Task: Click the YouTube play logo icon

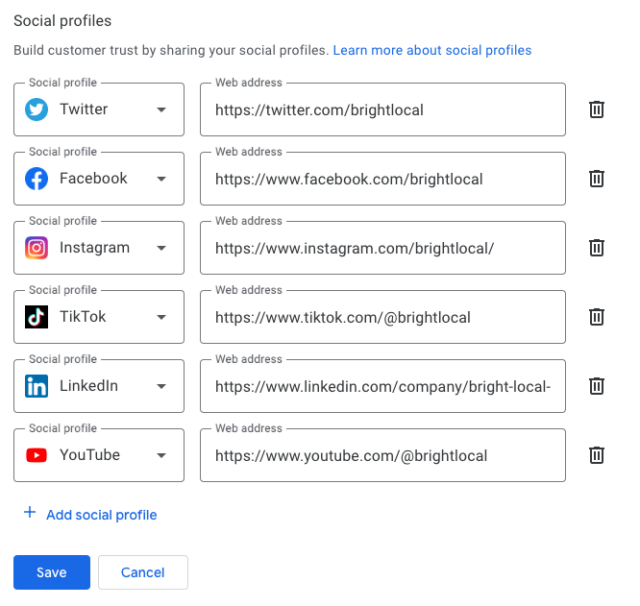Action: click(36, 455)
